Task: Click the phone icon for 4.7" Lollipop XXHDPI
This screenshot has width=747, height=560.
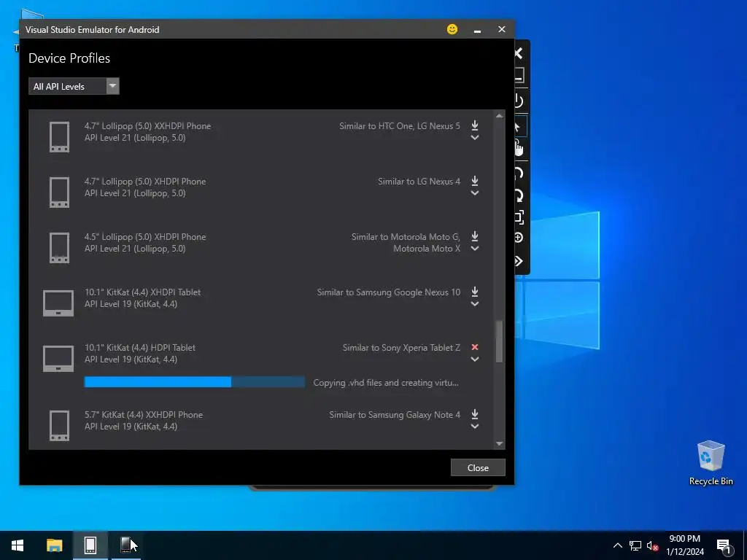Action: pyautogui.click(x=60, y=137)
